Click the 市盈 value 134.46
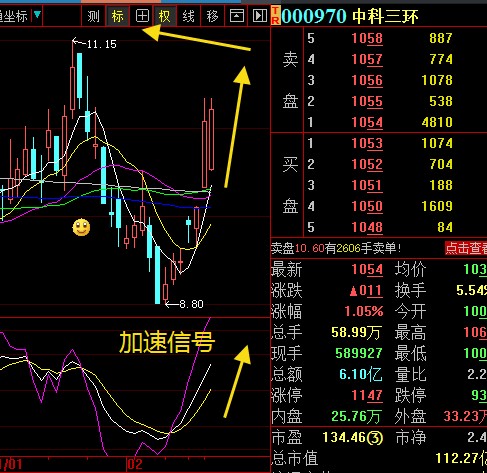Image resolution: width=487 pixels, height=473 pixels. [353, 438]
